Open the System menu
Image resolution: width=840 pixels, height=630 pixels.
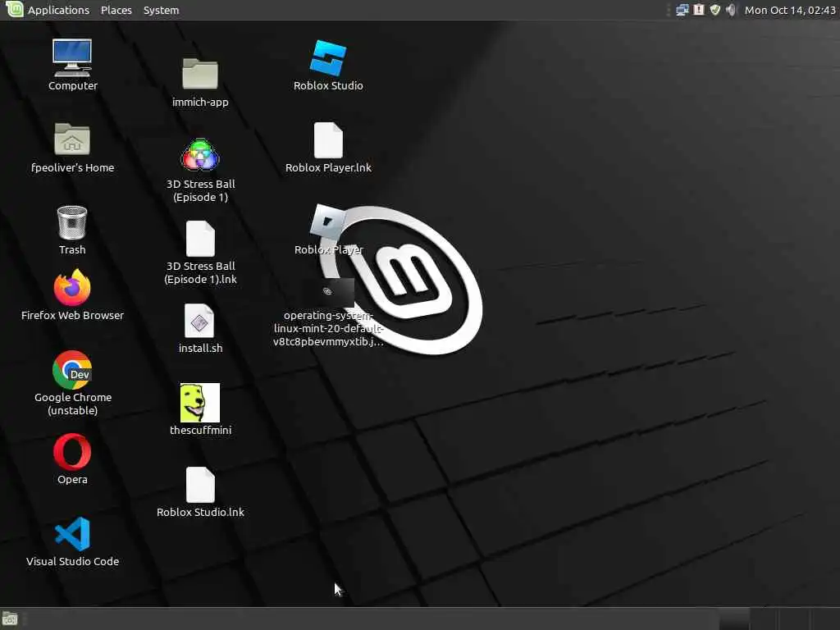click(x=161, y=10)
